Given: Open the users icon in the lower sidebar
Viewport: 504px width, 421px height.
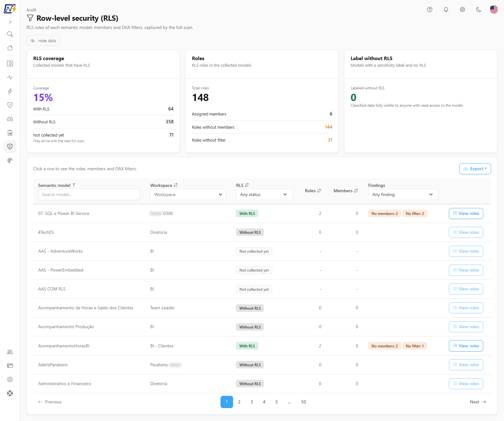Looking at the screenshot, I should click(10, 352).
